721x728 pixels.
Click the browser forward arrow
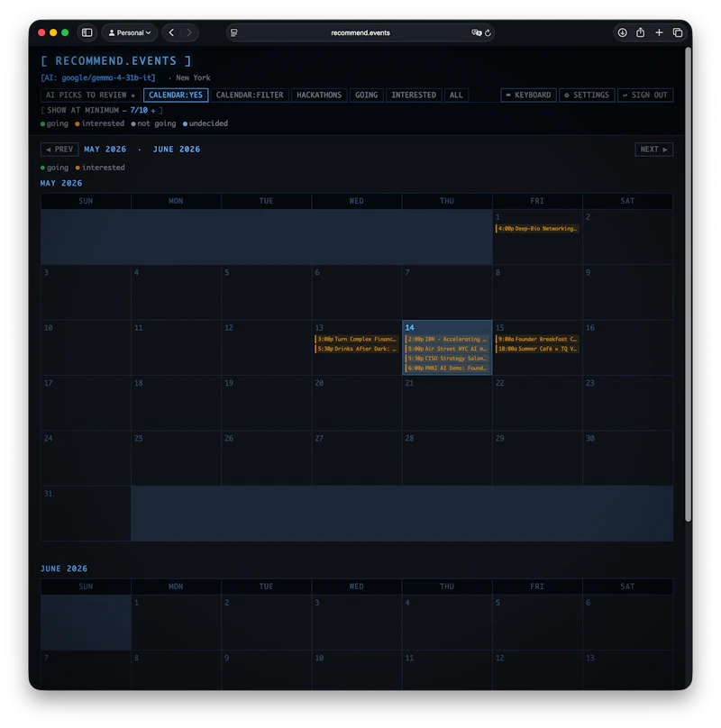(189, 32)
